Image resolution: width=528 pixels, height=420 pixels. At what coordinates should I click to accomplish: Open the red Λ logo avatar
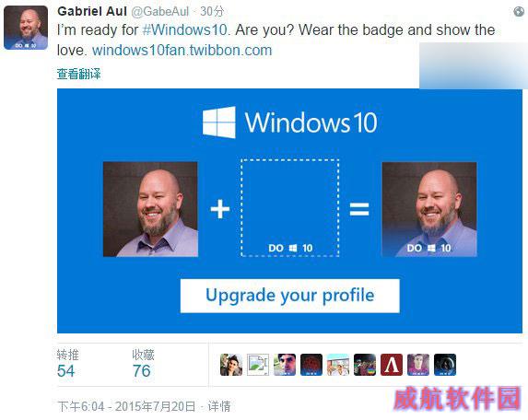pos(392,365)
